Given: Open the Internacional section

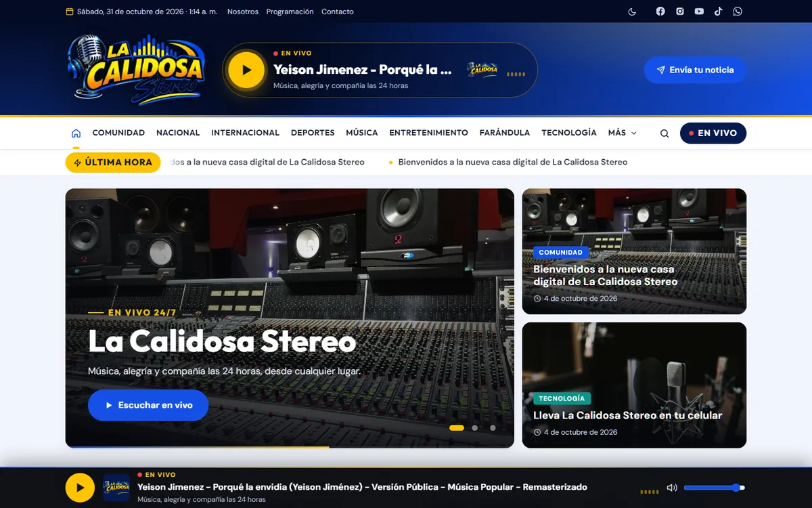Looking at the screenshot, I should (245, 133).
